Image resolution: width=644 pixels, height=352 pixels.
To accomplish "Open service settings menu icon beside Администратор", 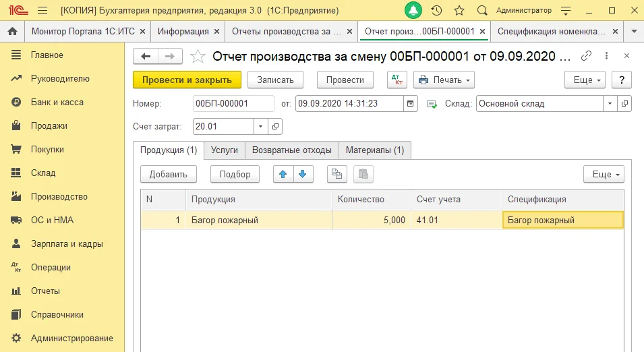I will [566, 11].
